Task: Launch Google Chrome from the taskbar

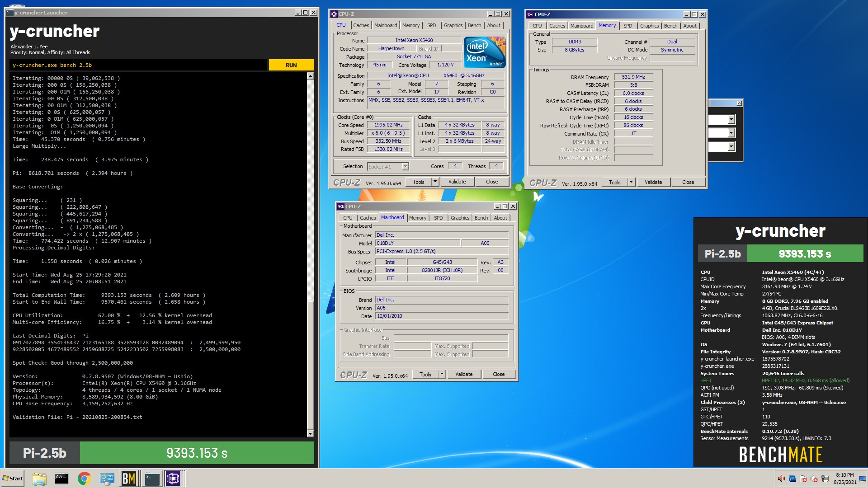Action: (x=84, y=479)
